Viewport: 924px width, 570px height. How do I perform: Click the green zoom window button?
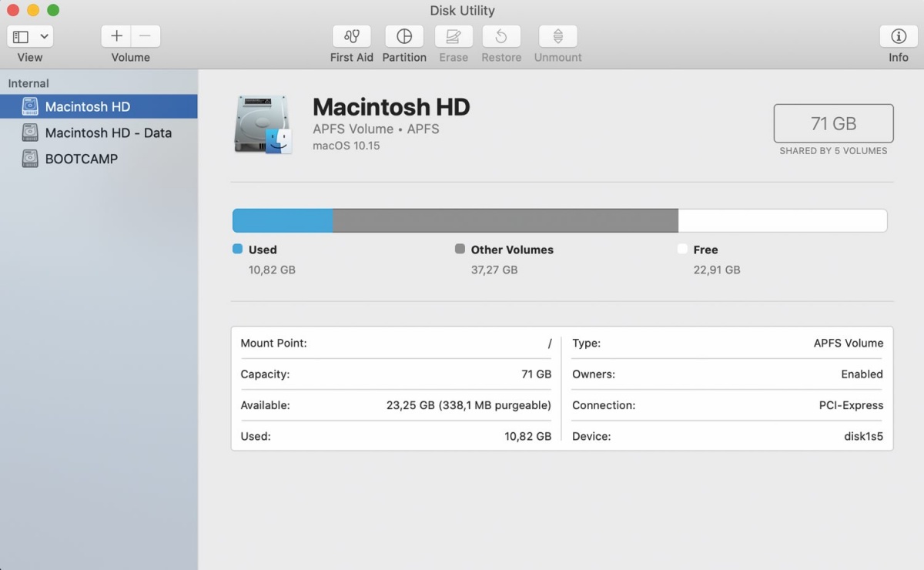pos(53,10)
